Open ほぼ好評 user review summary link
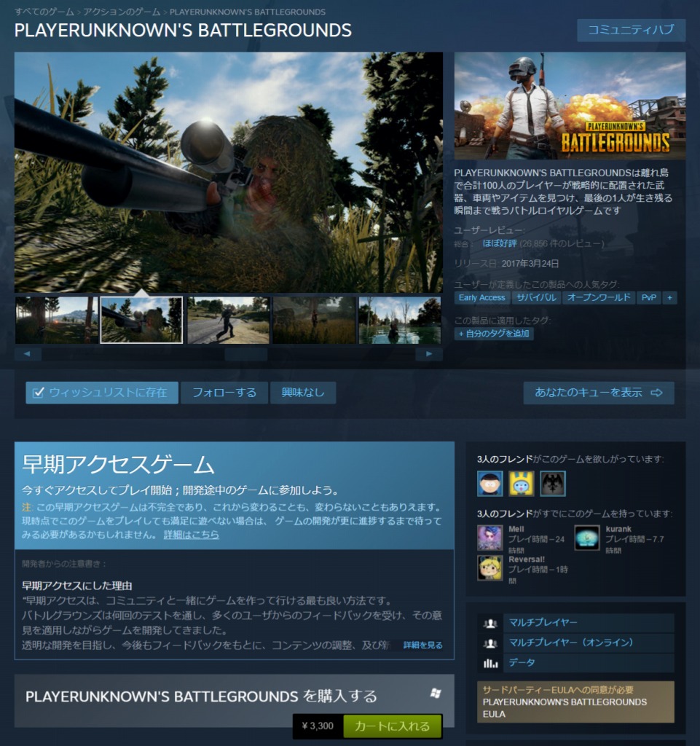 [x=499, y=243]
